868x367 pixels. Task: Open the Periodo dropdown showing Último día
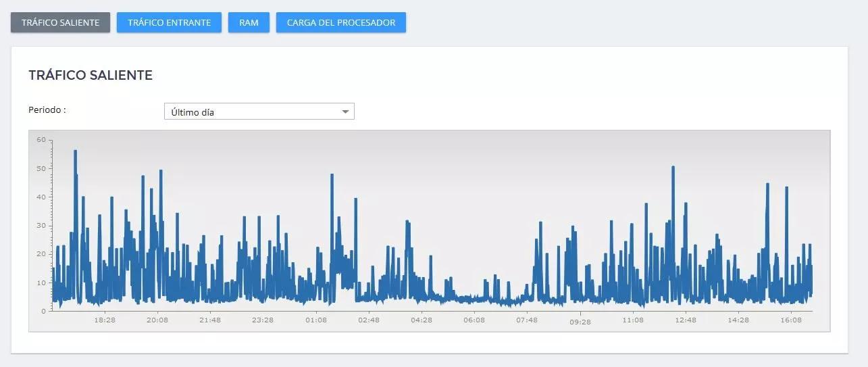[x=259, y=112]
